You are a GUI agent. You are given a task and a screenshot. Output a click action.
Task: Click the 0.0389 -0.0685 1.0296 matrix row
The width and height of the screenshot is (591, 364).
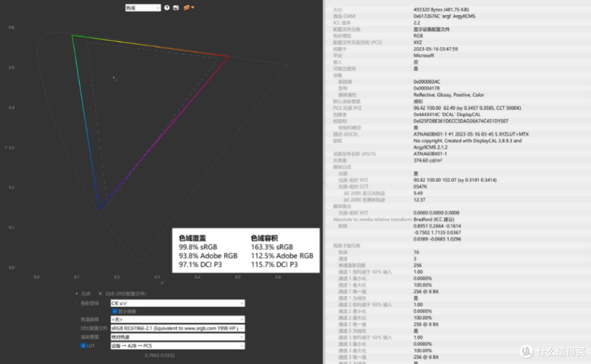[x=437, y=239]
